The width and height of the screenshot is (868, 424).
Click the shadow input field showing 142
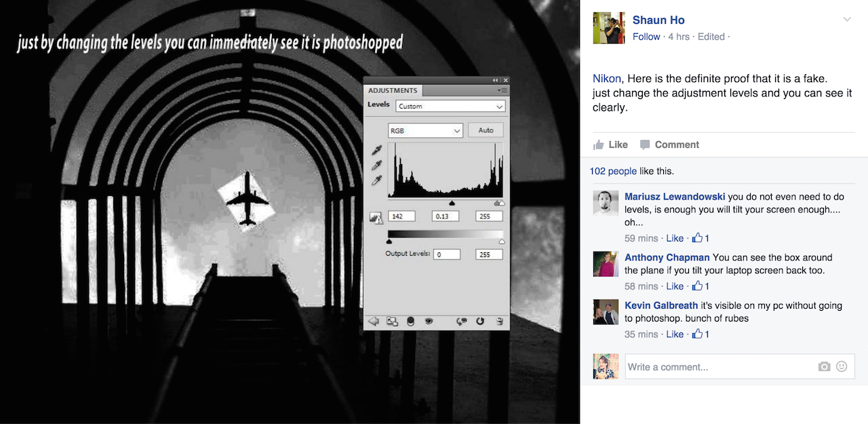(402, 216)
